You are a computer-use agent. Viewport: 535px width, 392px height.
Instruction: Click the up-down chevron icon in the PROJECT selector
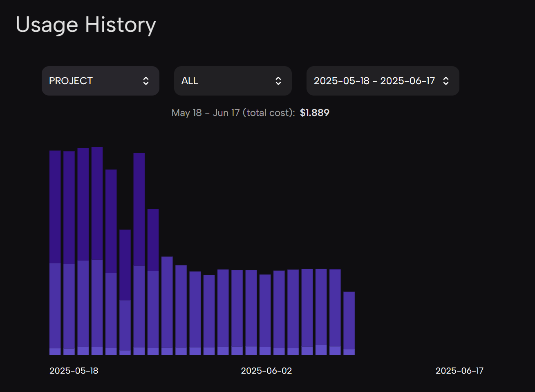146,81
